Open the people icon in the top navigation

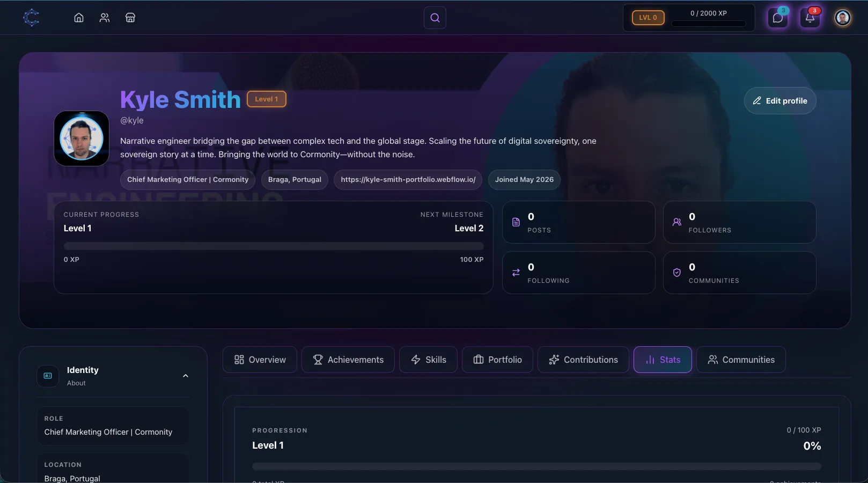(x=105, y=18)
